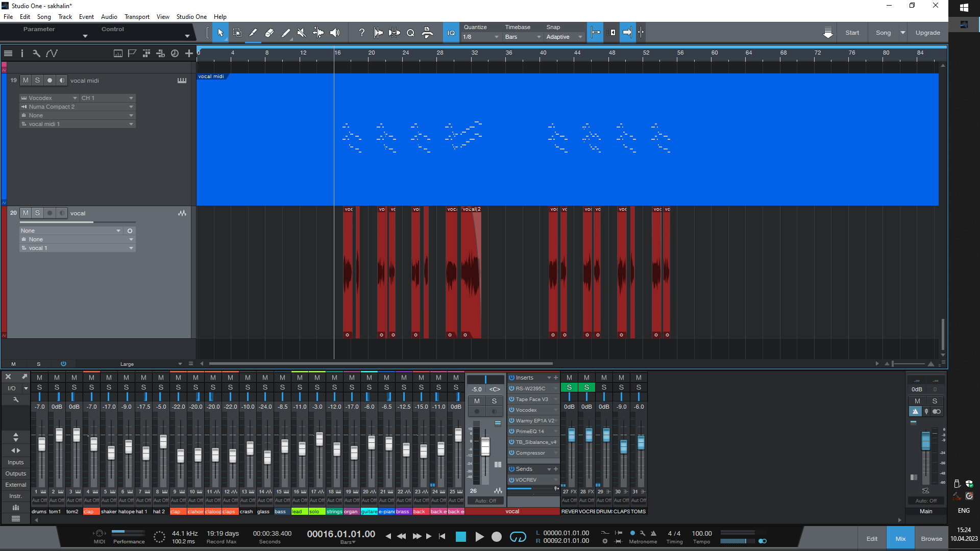Click the Browse button
Viewport: 980px width, 551px height.
[931, 539]
